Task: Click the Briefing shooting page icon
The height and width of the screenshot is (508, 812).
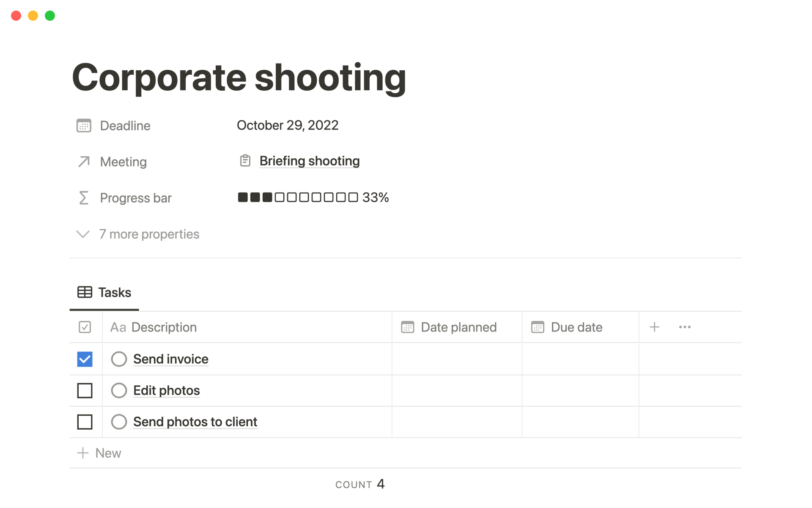Action: [245, 161]
